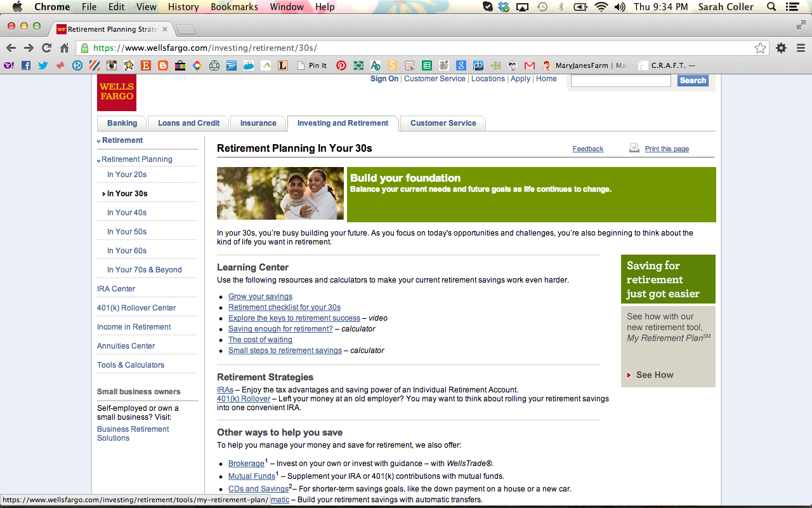Open the C.R.A.F.T. bookmark
The height and width of the screenshot is (508, 812).
tap(667, 65)
